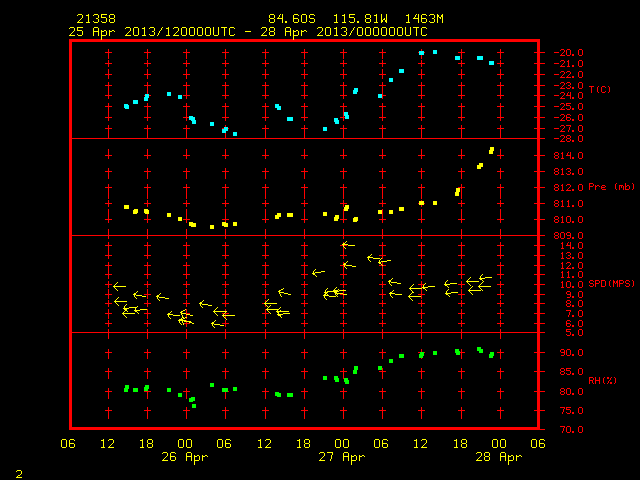
Task: Click the 115.81W longitude text
Action: coord(360,19)
